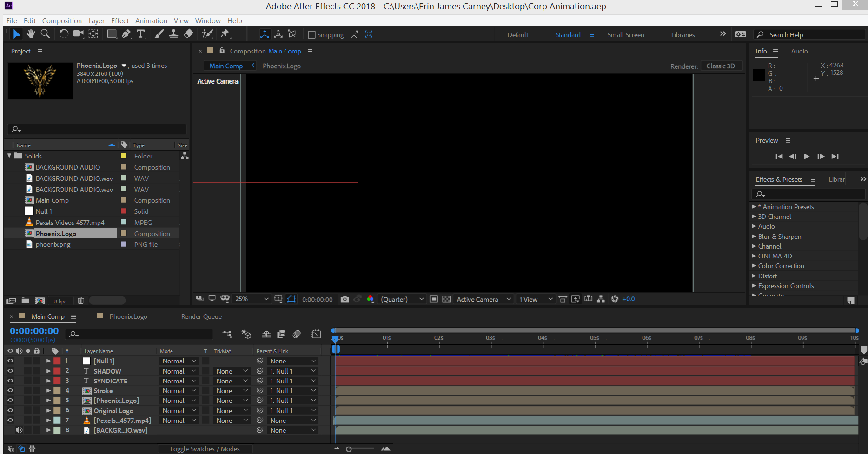Enable motion blur switch in timeline

(297, 334)
